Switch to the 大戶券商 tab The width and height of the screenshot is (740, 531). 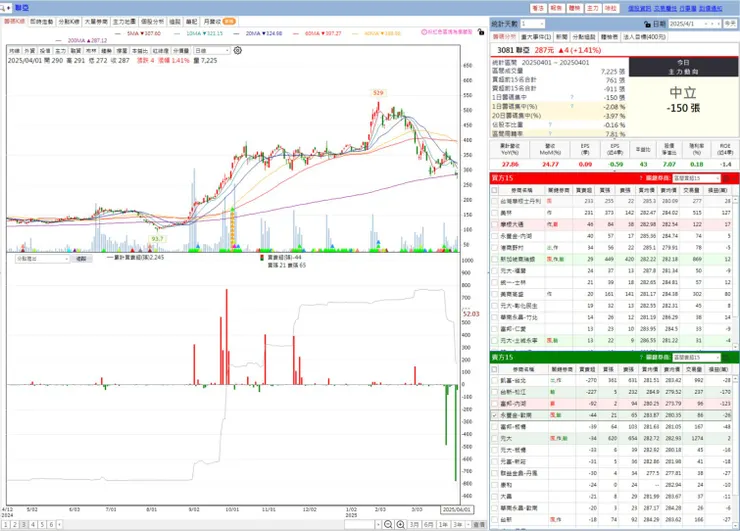[96, 22]
